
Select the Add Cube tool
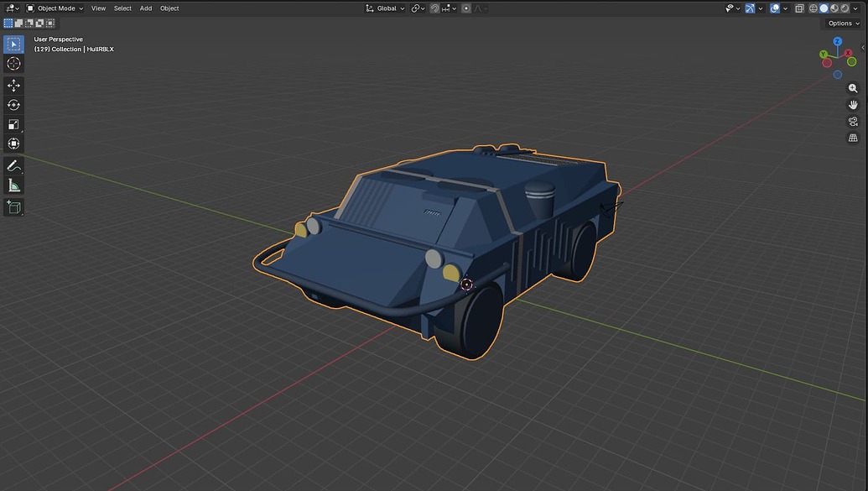(x=14, y=207)
